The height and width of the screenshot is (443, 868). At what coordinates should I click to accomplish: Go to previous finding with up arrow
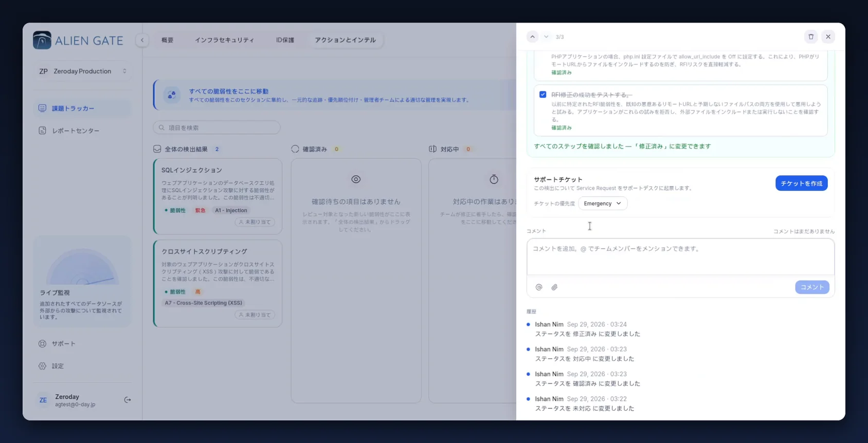coord(533,36)
